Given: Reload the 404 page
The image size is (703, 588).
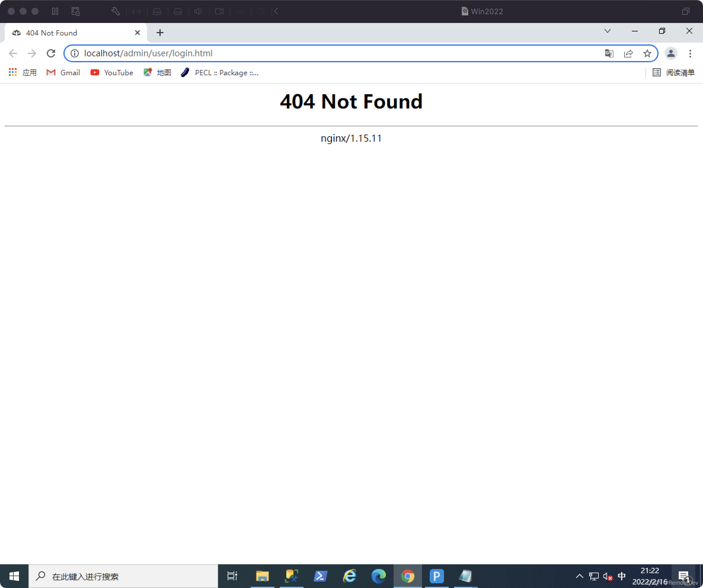Looking at the screenshot, I should click(x=51, y=53).
